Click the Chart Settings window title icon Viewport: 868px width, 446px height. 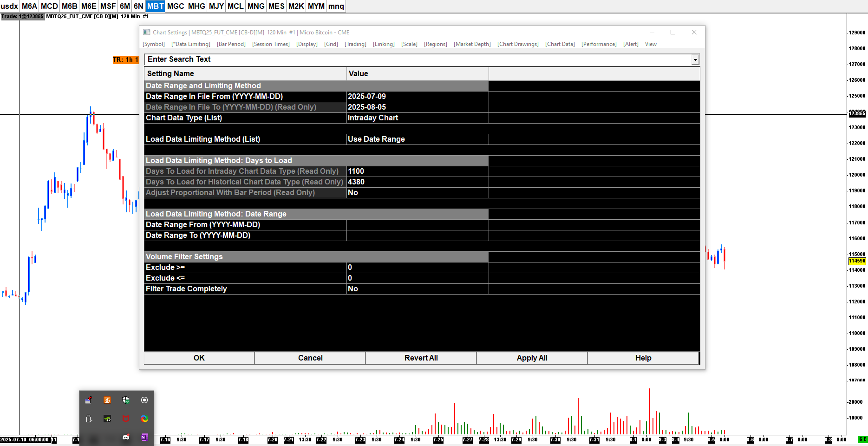(147, 32)
